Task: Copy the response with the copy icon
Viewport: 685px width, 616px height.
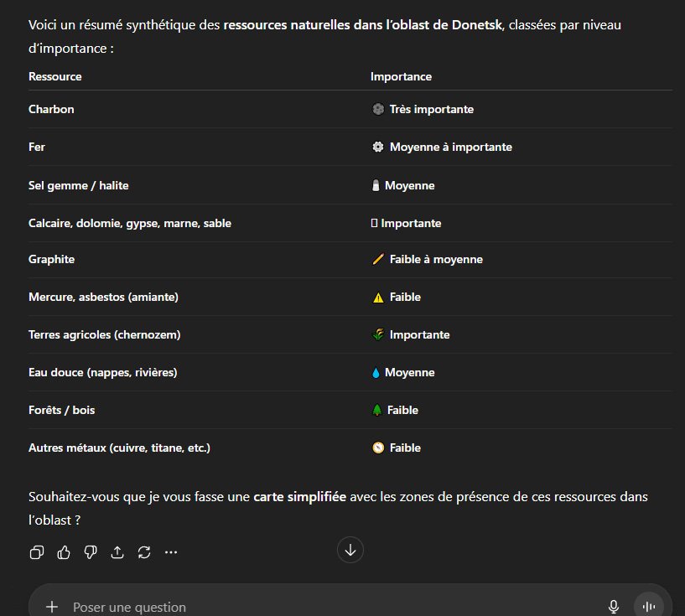Action: [x=37, y=551]
